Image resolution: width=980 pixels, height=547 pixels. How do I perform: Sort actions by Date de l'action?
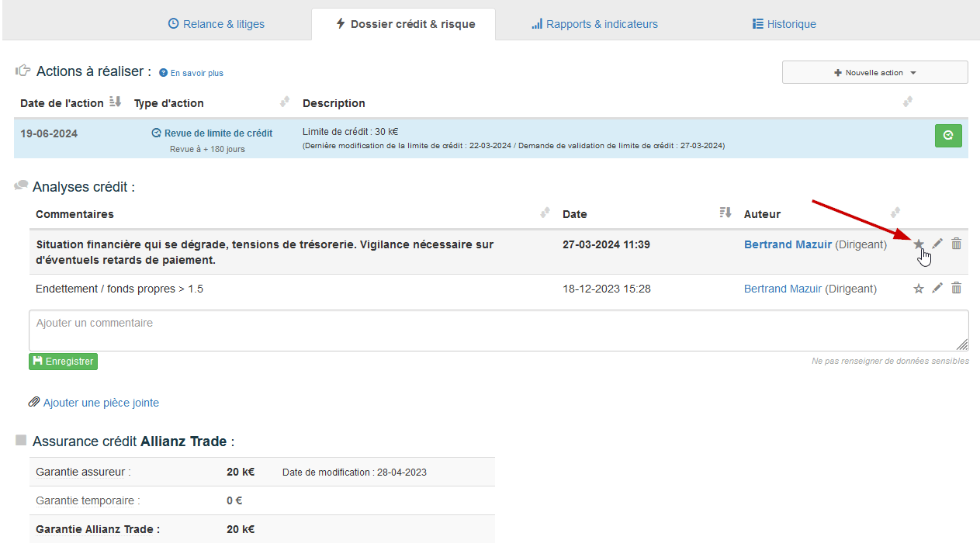click(116, 102)
